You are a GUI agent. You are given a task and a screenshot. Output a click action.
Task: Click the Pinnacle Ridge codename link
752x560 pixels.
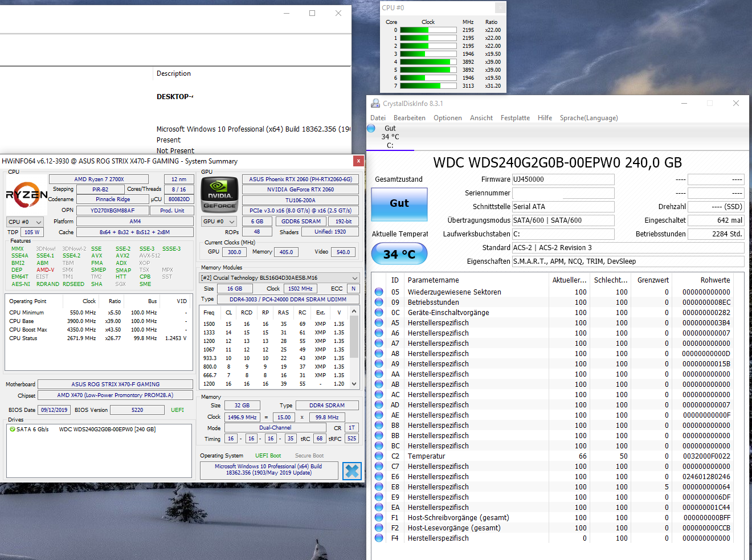113,199
